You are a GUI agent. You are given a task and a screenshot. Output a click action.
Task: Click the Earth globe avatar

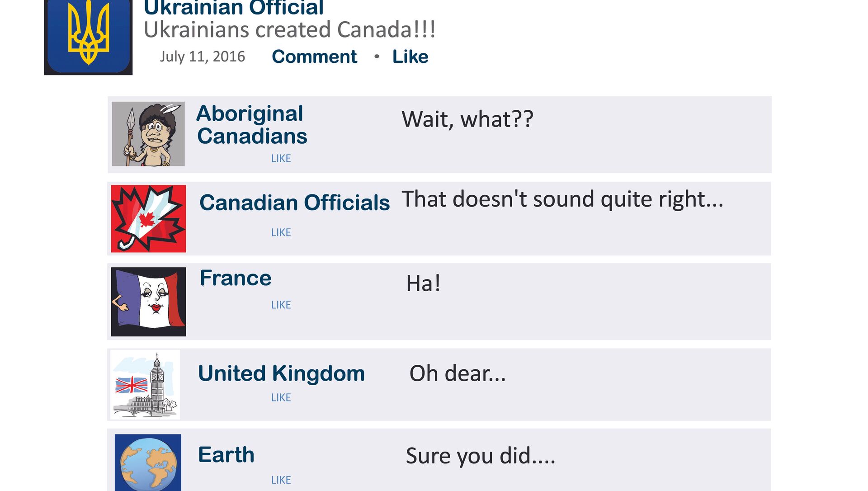pyautogui.click(x=148, y=463)
